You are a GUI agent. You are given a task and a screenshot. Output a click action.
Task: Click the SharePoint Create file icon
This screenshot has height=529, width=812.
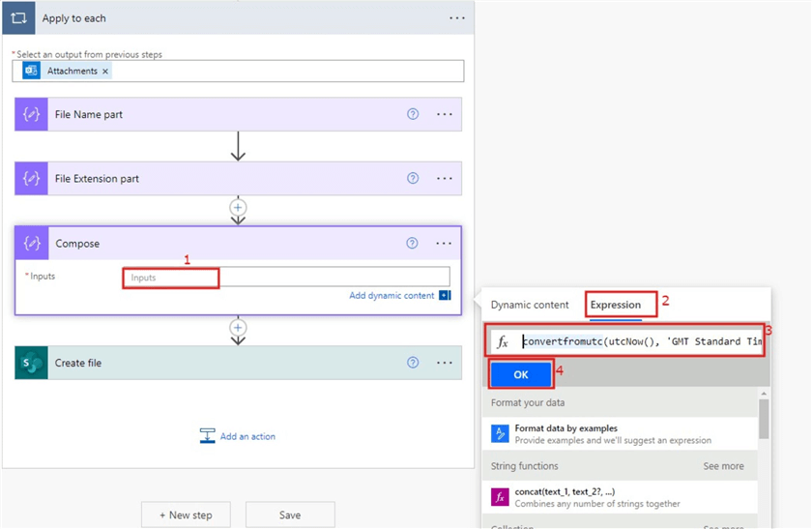[x=32, y=363]
